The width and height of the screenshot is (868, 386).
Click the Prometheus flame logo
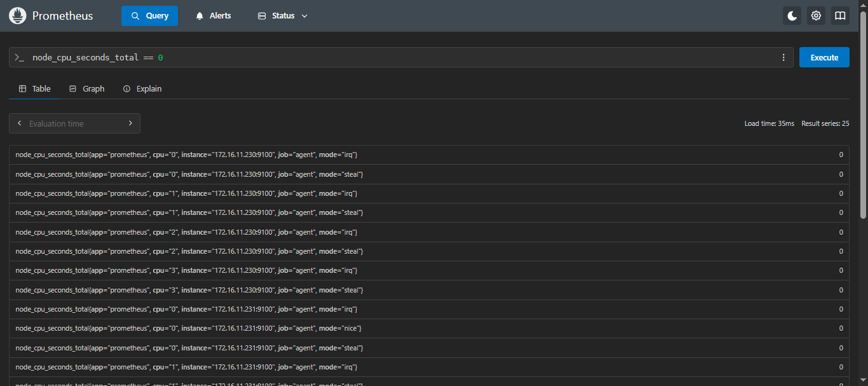(x=18, y=16)
